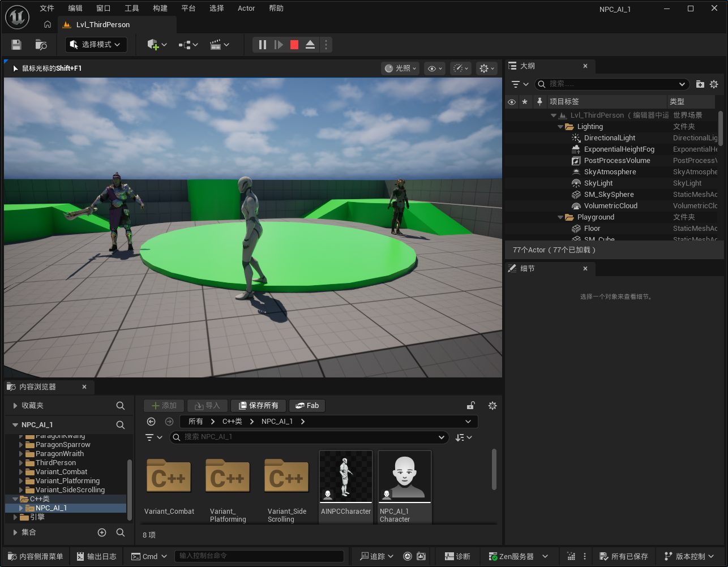Select SkyLight in the Outliner
The width and height of the screenshot is (728, 567).
pyautogui.click(x=598, y=183)
